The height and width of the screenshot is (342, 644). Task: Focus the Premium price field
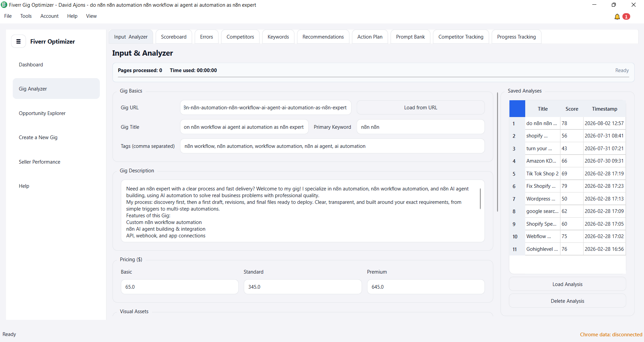click(426, 287)
